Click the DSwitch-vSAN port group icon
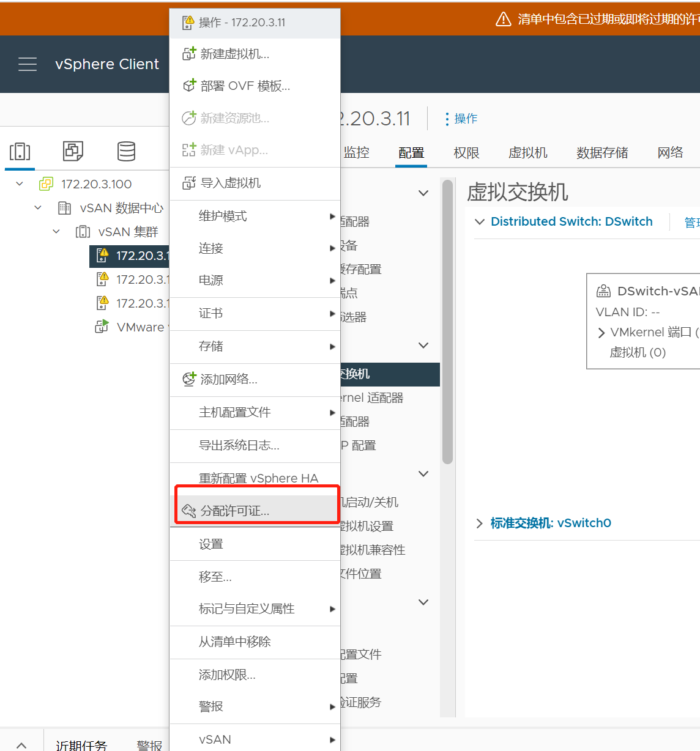 [603, 291]
